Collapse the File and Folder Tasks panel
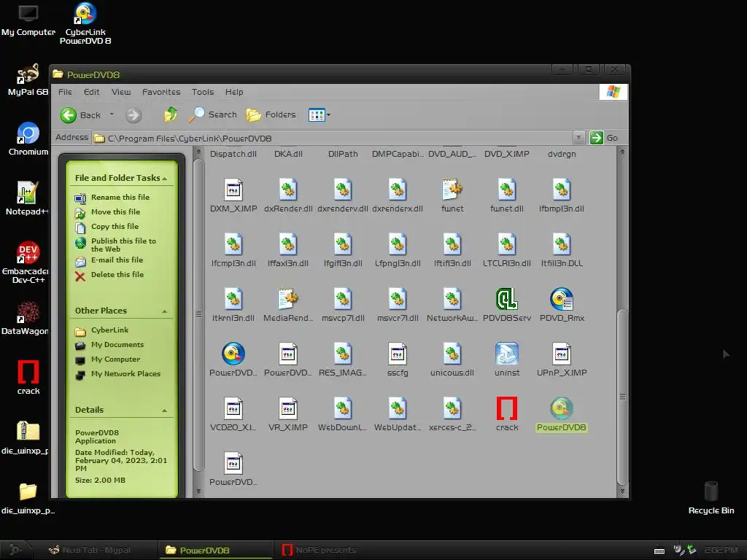This screenshot has height=560, width=747. point(164,178)
